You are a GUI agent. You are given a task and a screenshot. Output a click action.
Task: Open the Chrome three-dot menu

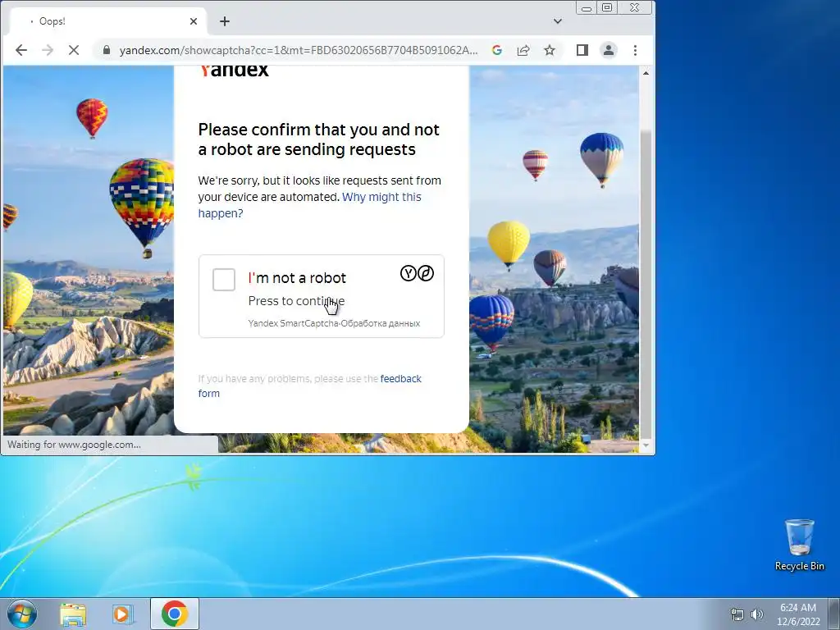636,50
